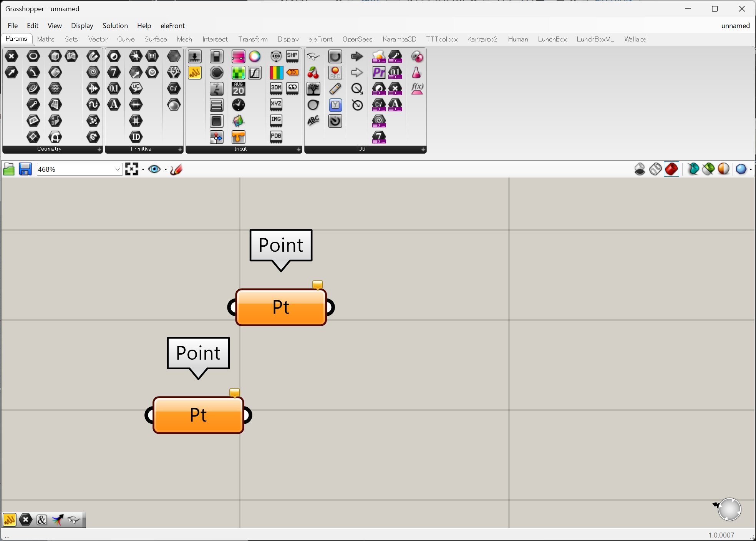The height and width of the screenshot is (541, 756).
Task: Click the lower Point label balloon
Action: pyautogui.click(x=198, y=353)
